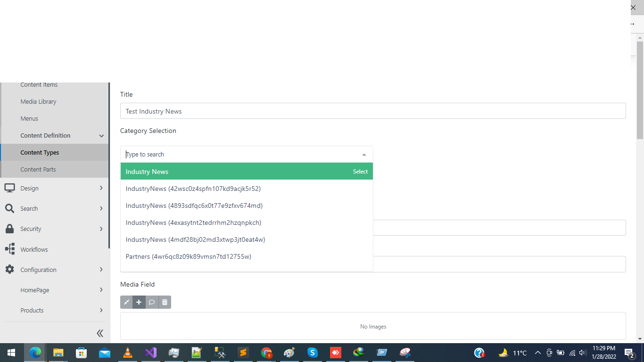This screenshot has width=644, height=362.
Task: Collapse the Category Selection dropdown arrow
Action: pos(364,155)
